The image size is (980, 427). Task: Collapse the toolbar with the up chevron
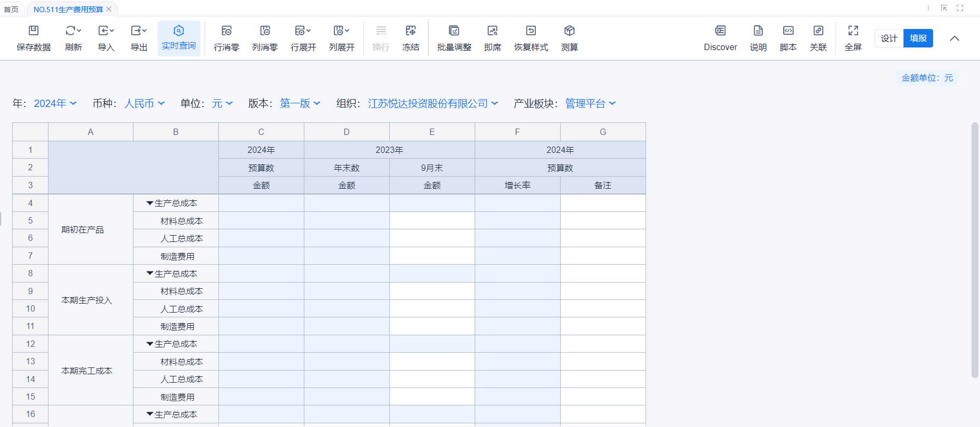pyautogui.click(x=954, y=38)
